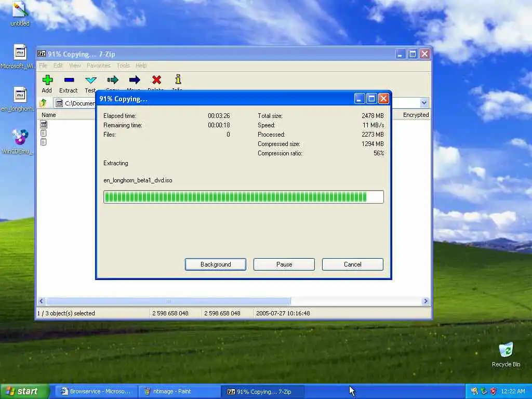The height and width of the screenshot is (399, 532).
Task: Click the green extraction progress bar
Action: click(x=244, y=197)
